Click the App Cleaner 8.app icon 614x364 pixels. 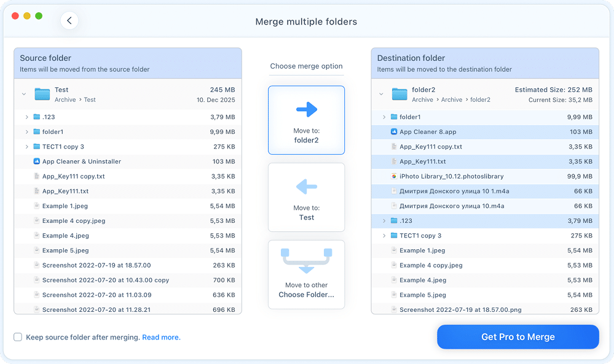click(394, 132)
